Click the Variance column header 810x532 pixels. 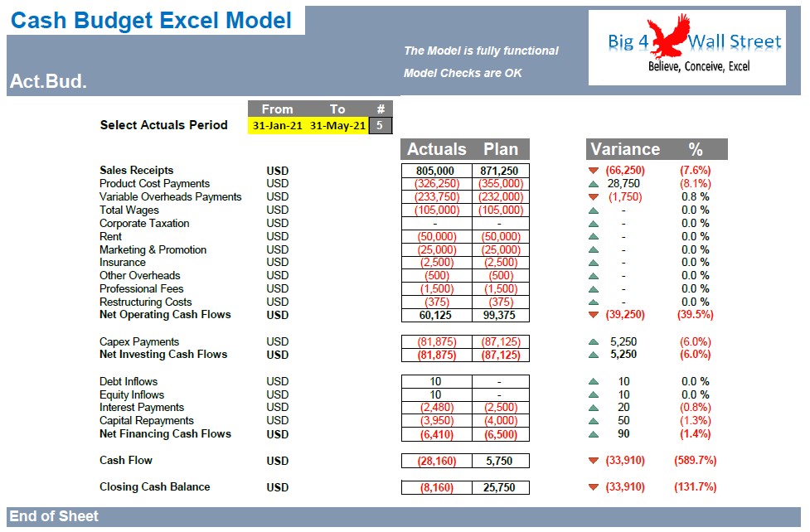tap(625, 149)
